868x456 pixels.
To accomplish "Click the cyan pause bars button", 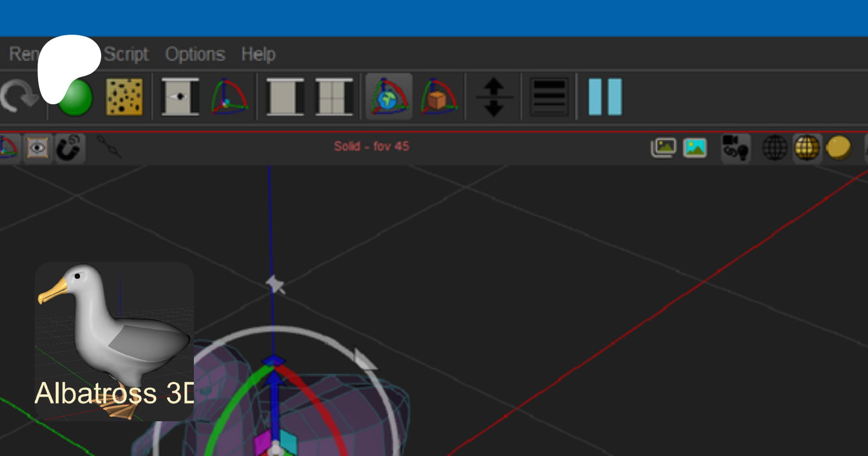I will [605, 97].
